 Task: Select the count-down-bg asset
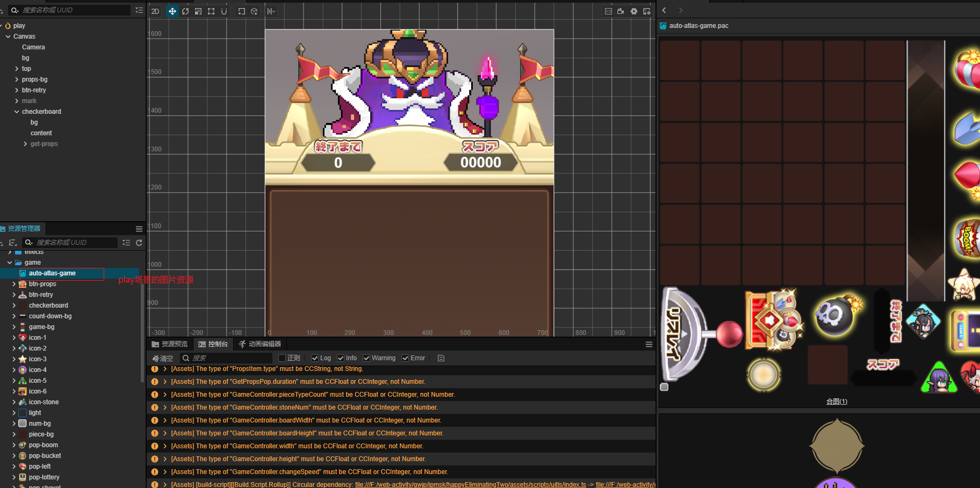pos(50,316)
